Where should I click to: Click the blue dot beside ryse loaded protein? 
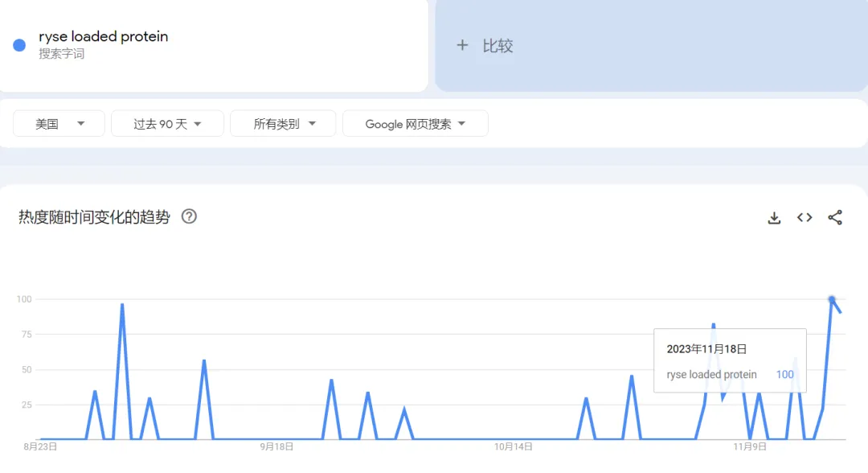(x=19, y=45)
